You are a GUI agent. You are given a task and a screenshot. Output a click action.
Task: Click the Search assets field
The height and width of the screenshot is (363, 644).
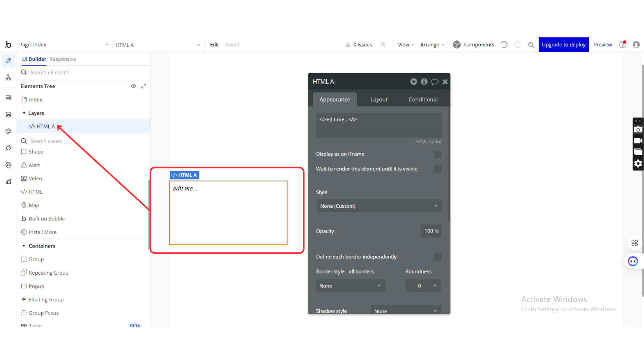pyautogui.click(x=84, y=141)
